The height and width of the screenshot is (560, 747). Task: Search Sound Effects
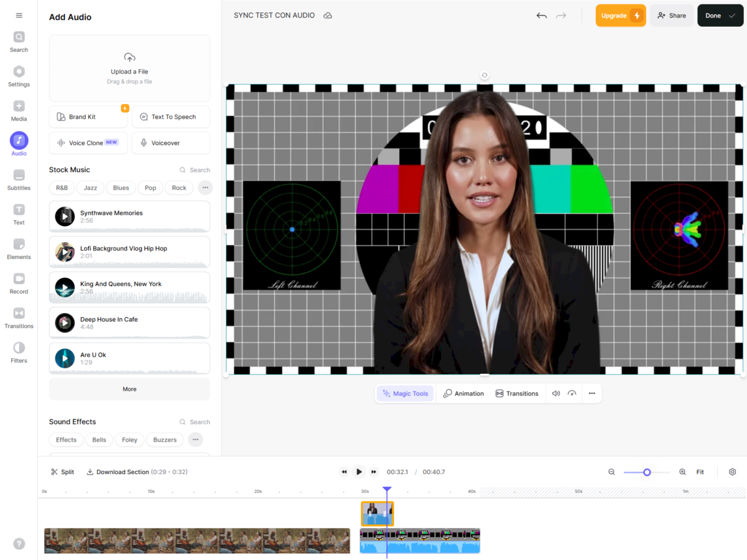[195, 422]
